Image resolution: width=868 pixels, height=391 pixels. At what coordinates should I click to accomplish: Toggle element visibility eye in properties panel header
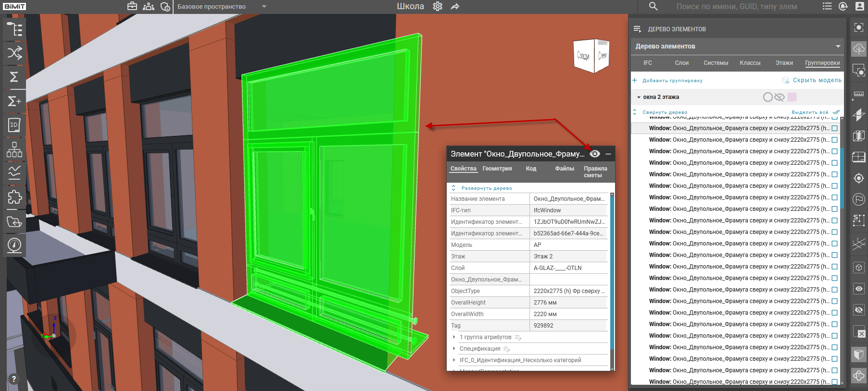point(595,154)
